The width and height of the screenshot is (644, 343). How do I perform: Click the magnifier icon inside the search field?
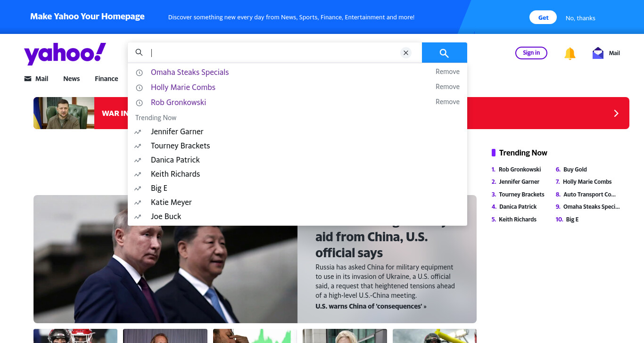(139, 52)
